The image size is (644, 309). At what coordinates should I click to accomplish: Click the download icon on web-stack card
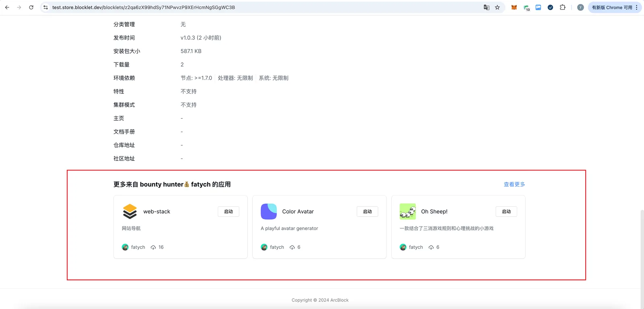153,247
